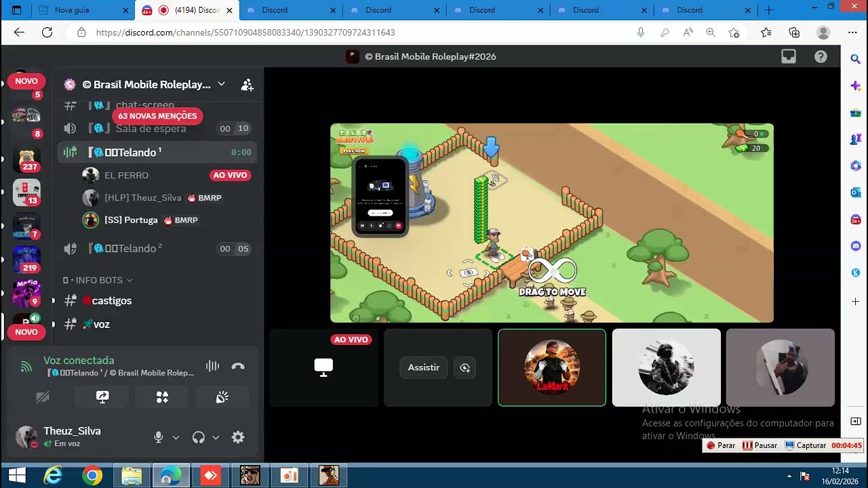Open the castigos text channel
The image size is (868, 488).
click(x=157, y=301)
